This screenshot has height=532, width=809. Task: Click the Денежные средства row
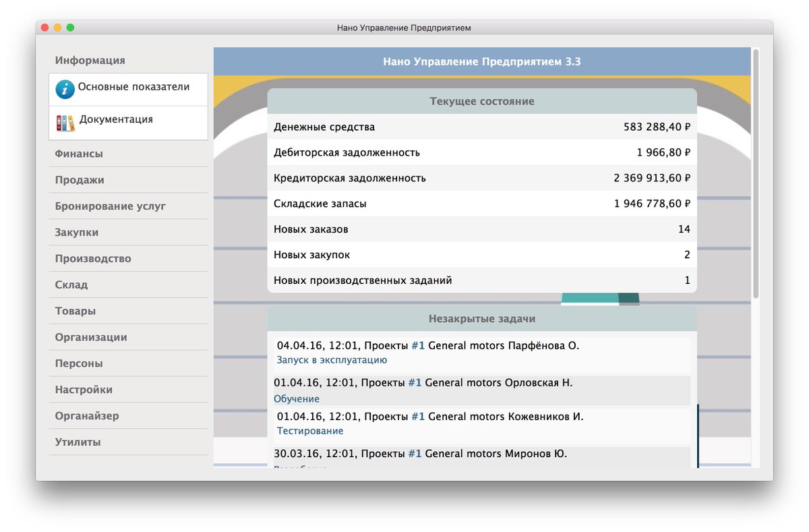(x=482, y=127)
